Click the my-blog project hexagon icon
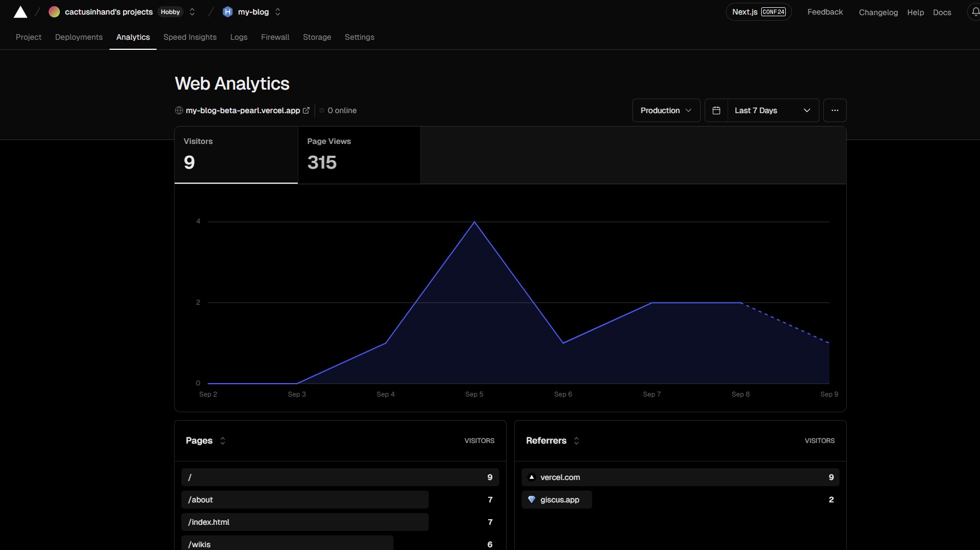 [227, 12]
